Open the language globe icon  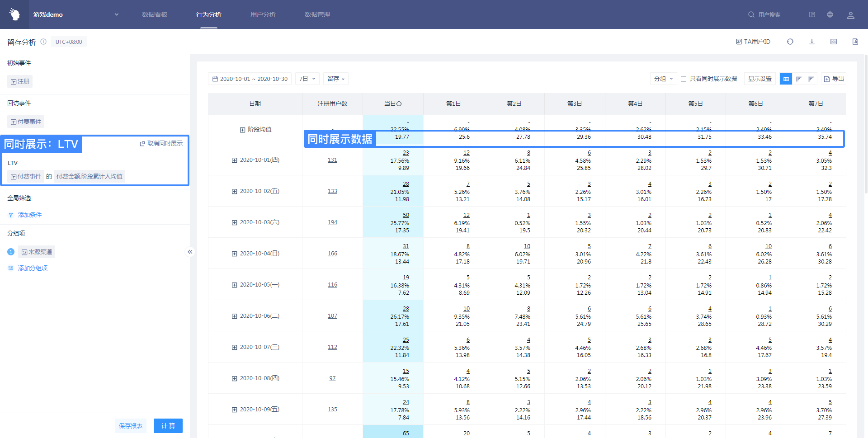pos(830,14)
